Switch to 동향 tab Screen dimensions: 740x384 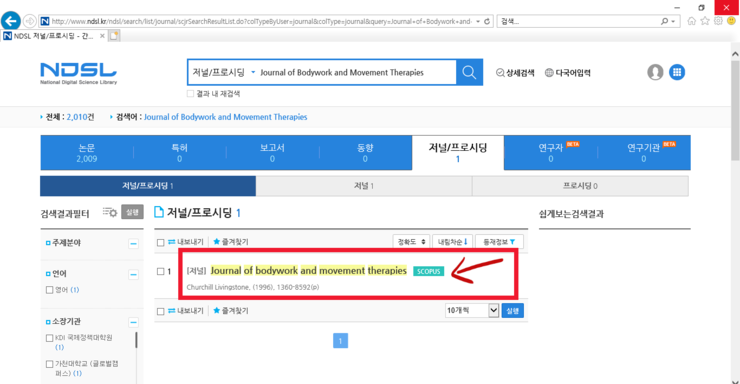click(365, 153)
